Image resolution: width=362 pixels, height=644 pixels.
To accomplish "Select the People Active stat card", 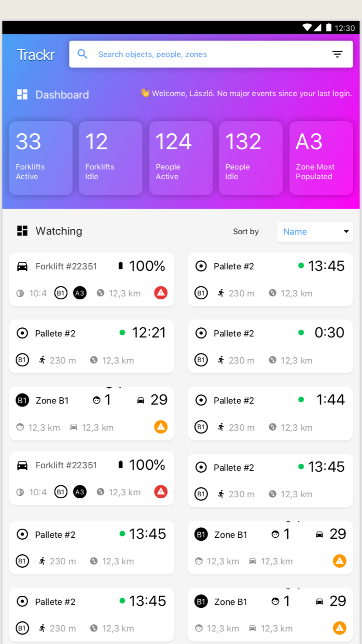I will point(181,158).
